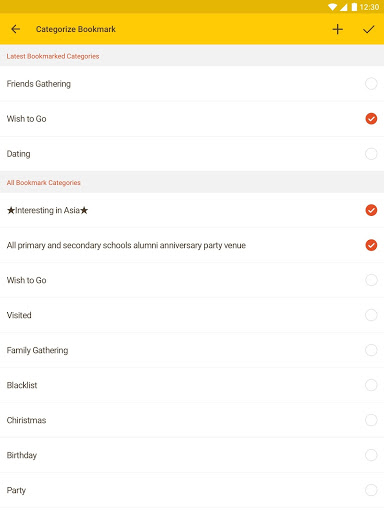Select Birthday category row

[192, 455]
